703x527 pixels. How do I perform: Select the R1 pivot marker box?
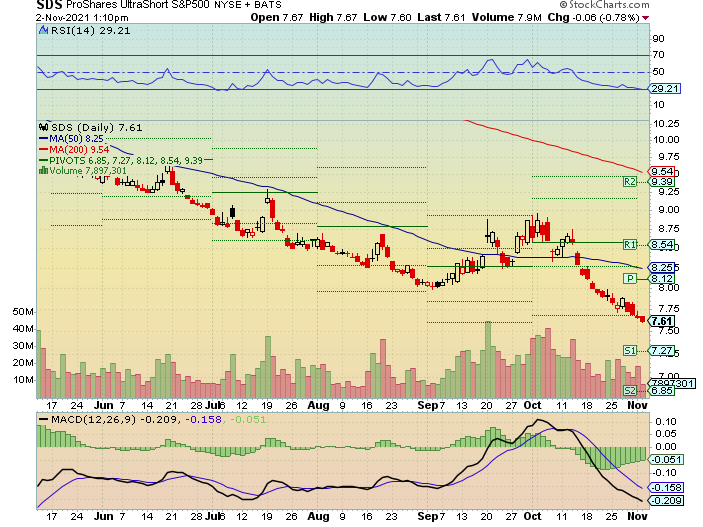630,244
